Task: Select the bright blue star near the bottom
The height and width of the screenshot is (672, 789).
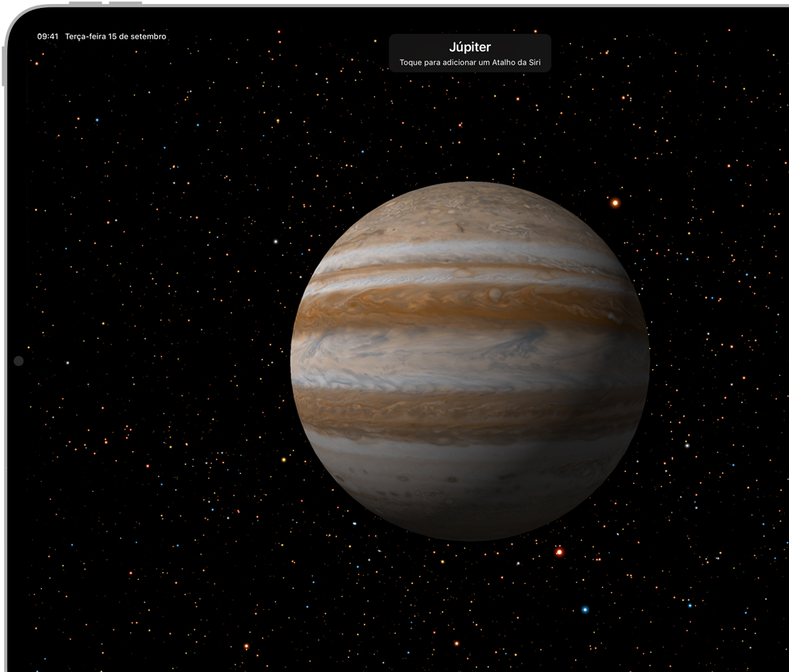Action: pyautogui.click(x=585, y=609)
